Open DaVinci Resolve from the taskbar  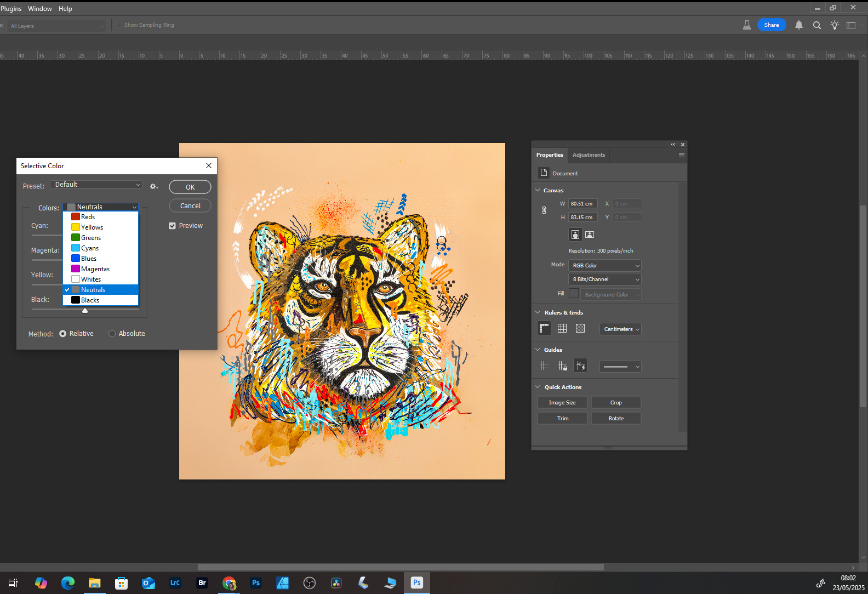[x=336, y=583]
